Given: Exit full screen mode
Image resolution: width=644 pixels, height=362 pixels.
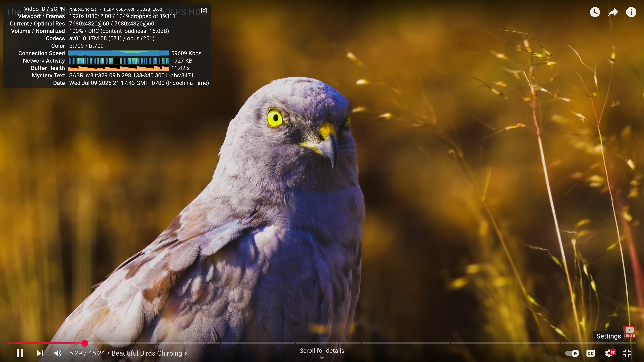Looking at the screenshot, I should (627, 353).
